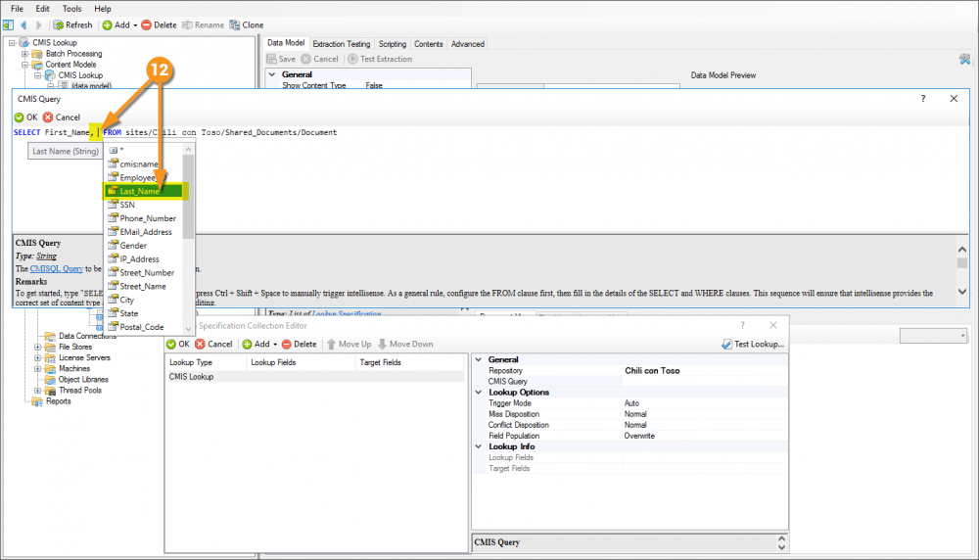Select Phone_Number from the intellisense list
979x560 pixels.
[x=144, y=218]
